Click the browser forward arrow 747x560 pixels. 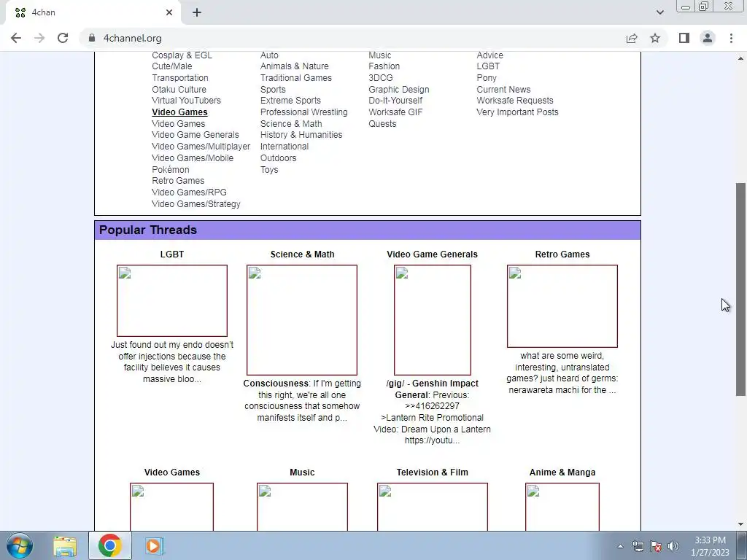(39, 38)
